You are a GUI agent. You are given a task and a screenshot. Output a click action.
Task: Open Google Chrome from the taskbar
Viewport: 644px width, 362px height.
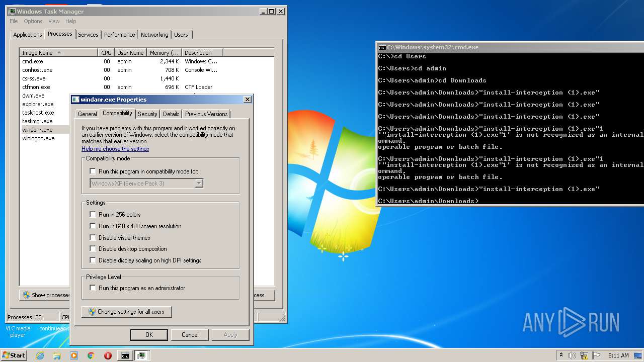pos(91,355)
